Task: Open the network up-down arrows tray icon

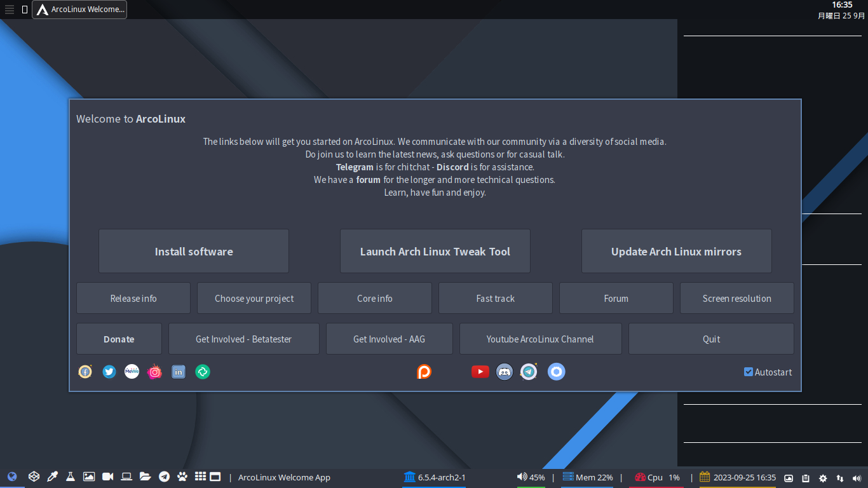Action: click(x=840, y=478)
